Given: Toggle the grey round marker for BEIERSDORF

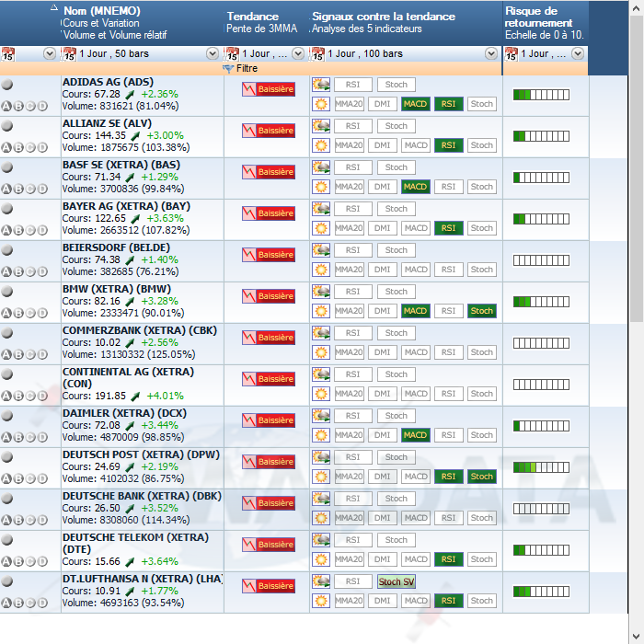Looking at the screenshot, I should pos(7,249).
